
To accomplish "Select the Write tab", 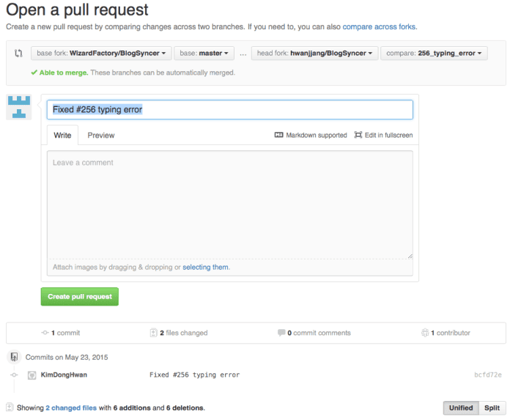I will click(x=62, y=136).
